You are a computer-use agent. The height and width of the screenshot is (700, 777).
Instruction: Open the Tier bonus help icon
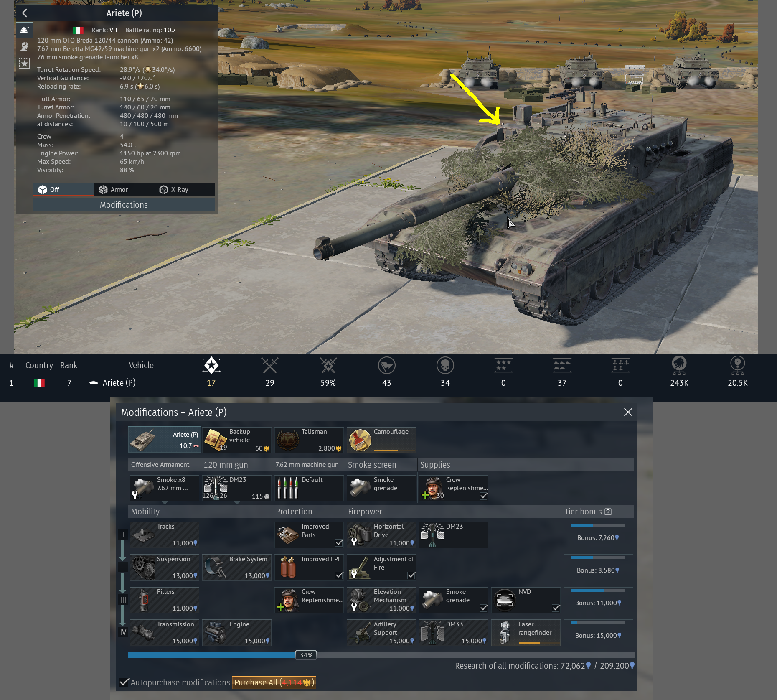click(608, 512)
